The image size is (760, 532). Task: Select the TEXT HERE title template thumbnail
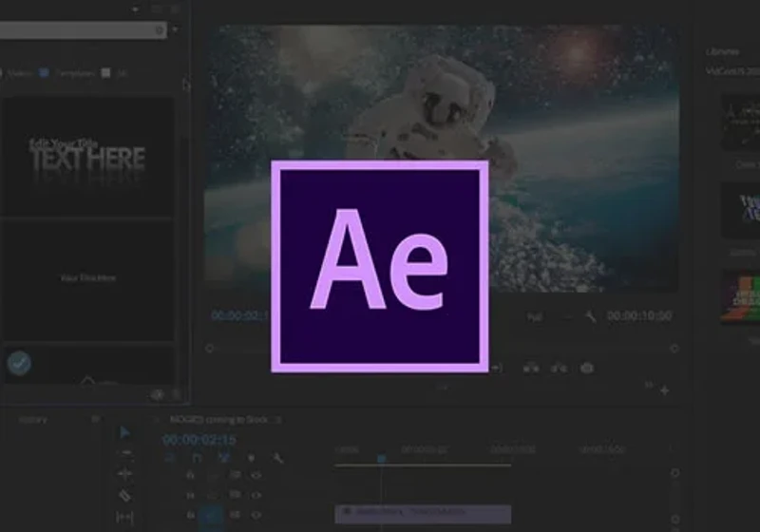click(x=87, y=157)
